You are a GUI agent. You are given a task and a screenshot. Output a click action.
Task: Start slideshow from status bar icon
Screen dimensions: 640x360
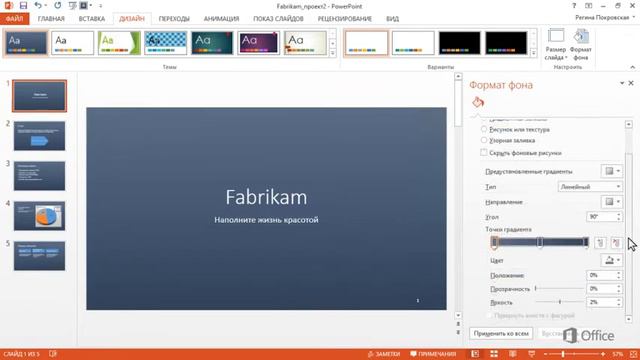click(531, 354)
